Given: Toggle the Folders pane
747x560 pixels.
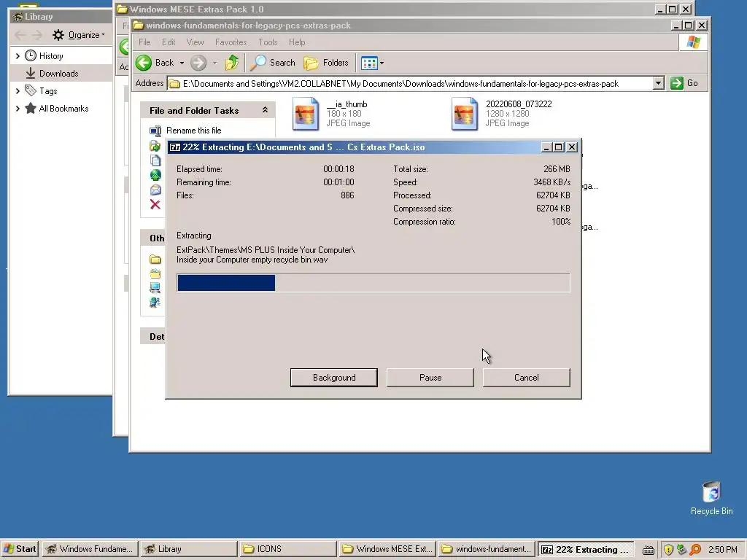Looking at the screenshot, I should pos(326,63).
